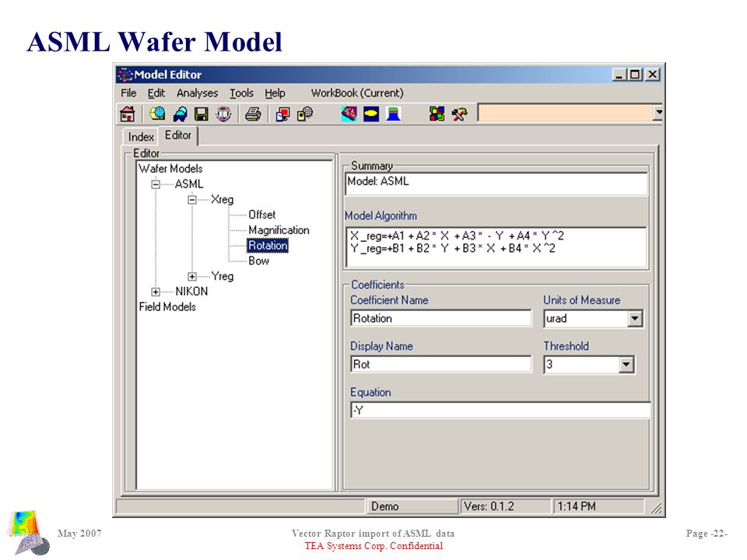The width and height of the screenshot is (747, 560).
Task: Click the hammer and wrench tools icon
Action: [459, 114]
